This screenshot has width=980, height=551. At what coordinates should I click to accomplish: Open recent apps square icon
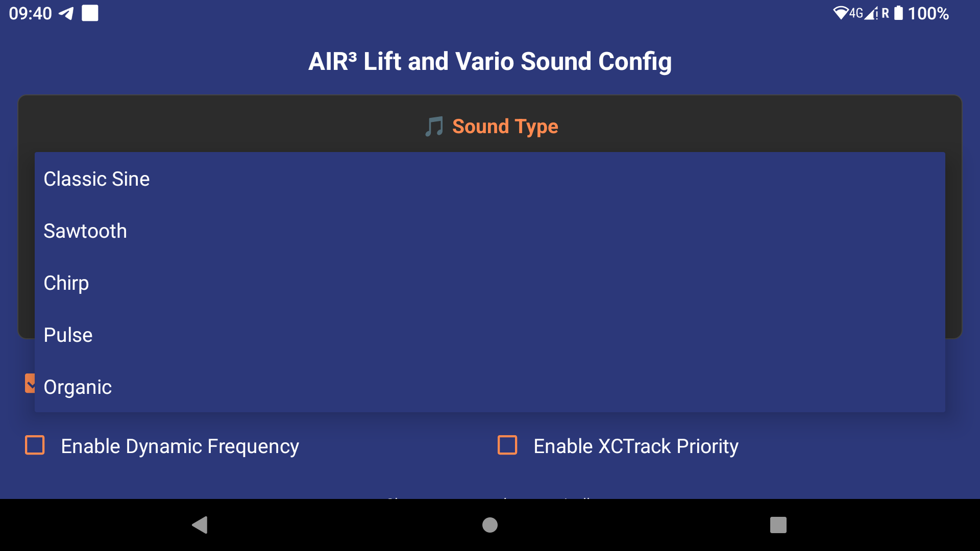click(x=778, y=525)
